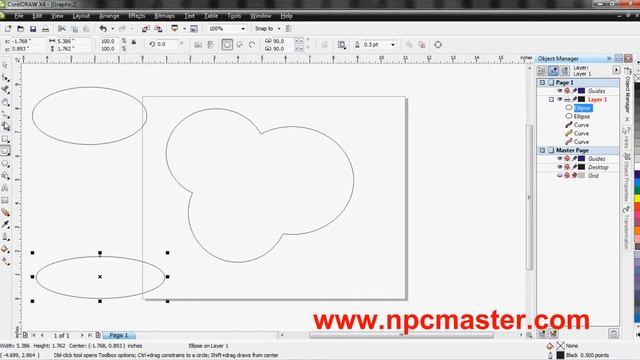Screen dimensions: 640x360
Task: Toggle Show Object Properties button in Object Manager
Action: point(541,71)
